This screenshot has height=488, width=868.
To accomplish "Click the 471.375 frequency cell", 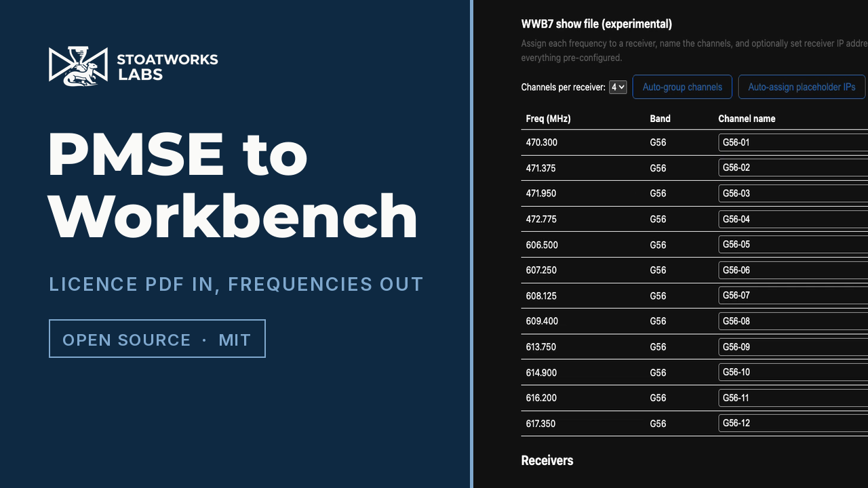I will coord(541,168).
